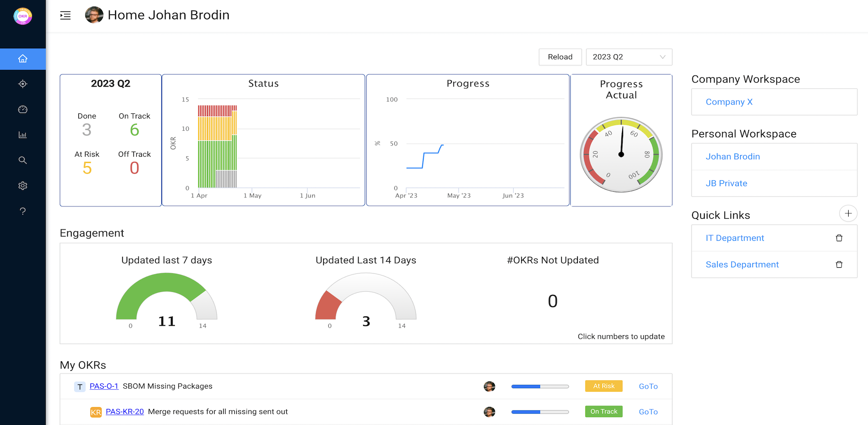The height and width of the screenshot is (425, 868).
Task: Expand the 2023 Q2 period dropdown
Action: (628, 57)
